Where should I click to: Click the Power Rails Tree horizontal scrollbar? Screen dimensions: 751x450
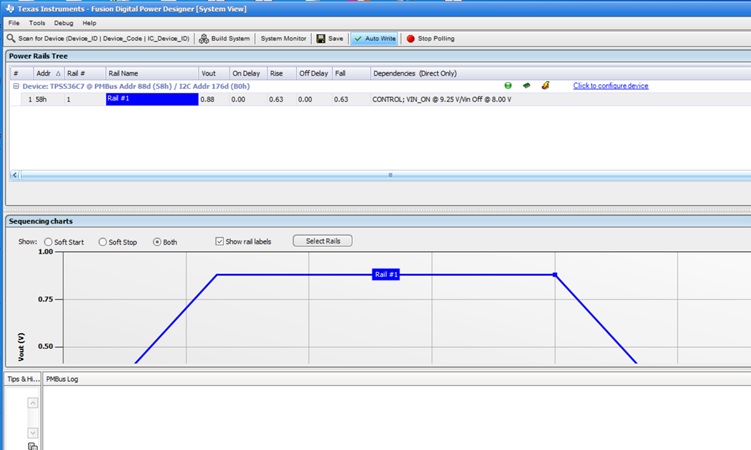(x=390, y=175)
